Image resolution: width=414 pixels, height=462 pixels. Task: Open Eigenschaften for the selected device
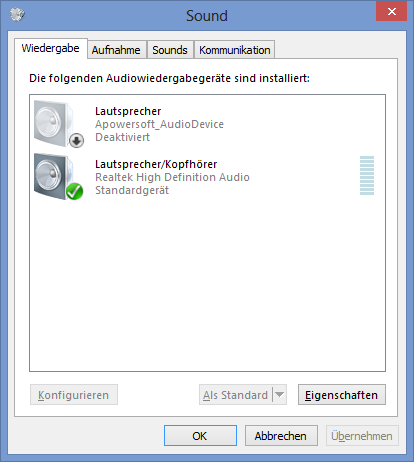pyautogui.click(x=342, y=395)
